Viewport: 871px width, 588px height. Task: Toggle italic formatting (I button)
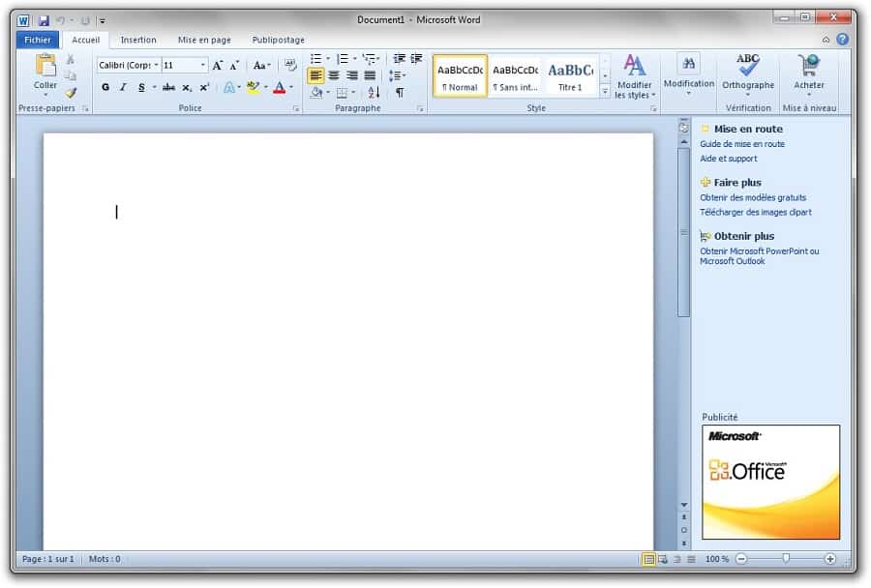coord(123,88)
